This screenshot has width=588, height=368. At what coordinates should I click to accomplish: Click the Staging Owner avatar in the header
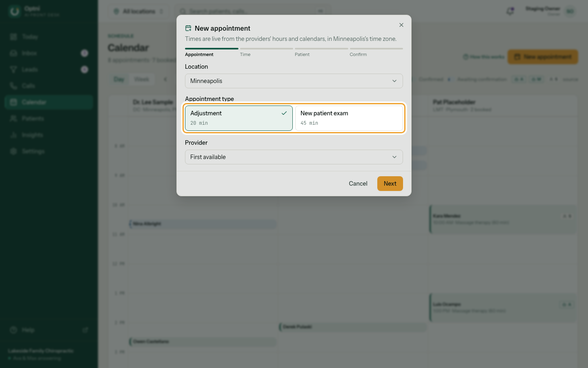[x=570, y=11]
